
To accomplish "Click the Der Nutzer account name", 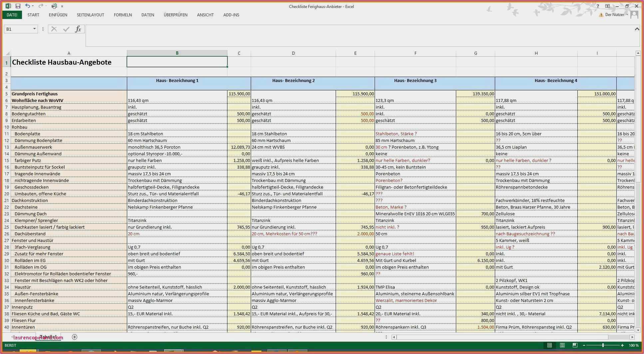I will [x=614, y=15].
